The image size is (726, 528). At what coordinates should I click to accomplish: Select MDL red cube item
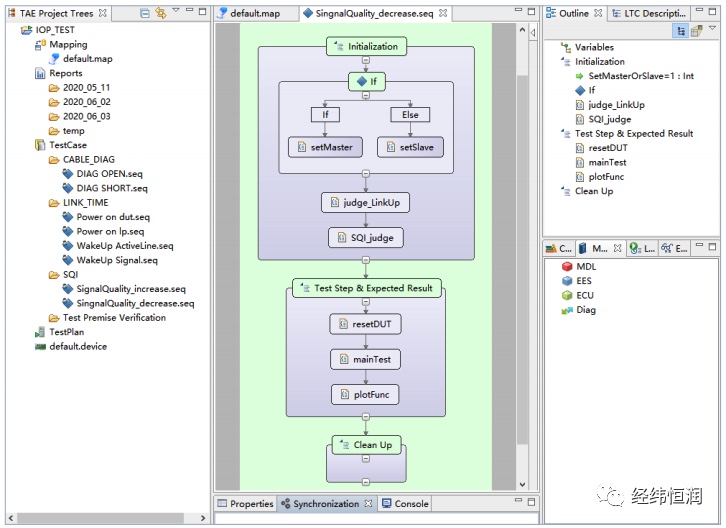tap(578, 267)
